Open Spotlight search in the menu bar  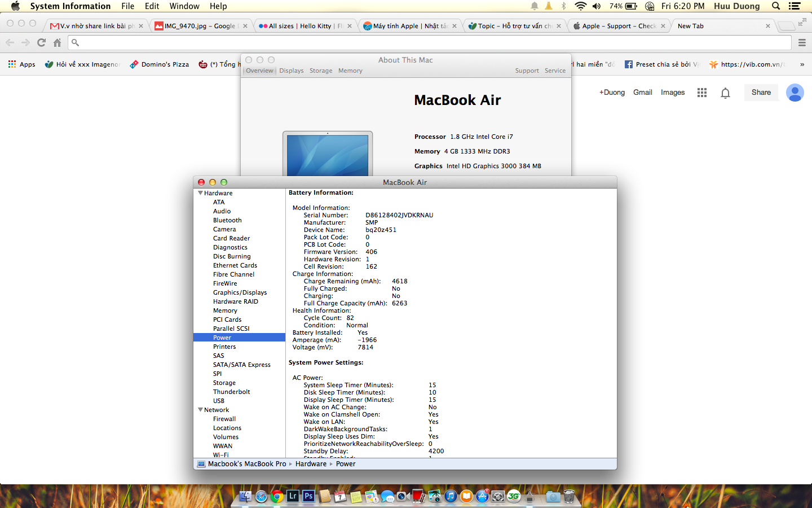tap(776, 6)
